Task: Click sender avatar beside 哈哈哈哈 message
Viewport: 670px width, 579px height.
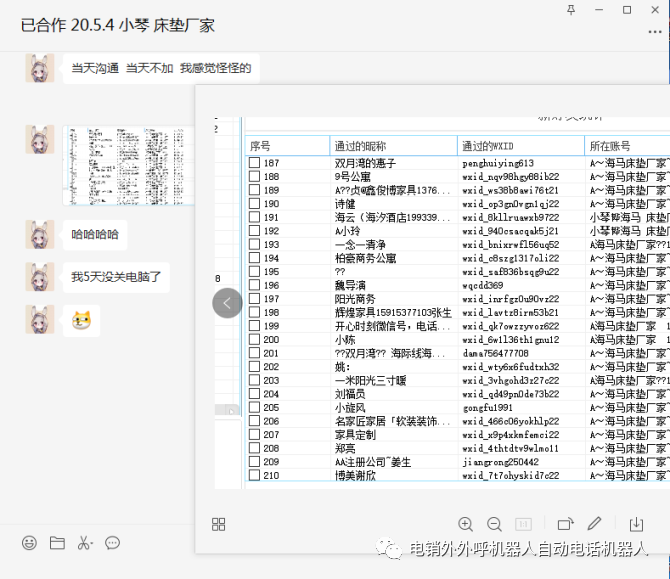Action: [40, 235]
